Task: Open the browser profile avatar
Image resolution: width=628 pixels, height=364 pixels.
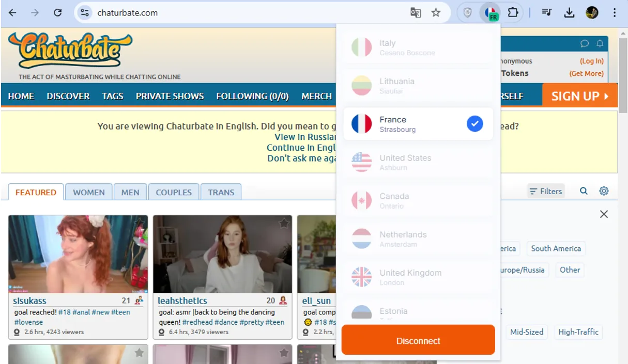Action: (x=592, y=13)
